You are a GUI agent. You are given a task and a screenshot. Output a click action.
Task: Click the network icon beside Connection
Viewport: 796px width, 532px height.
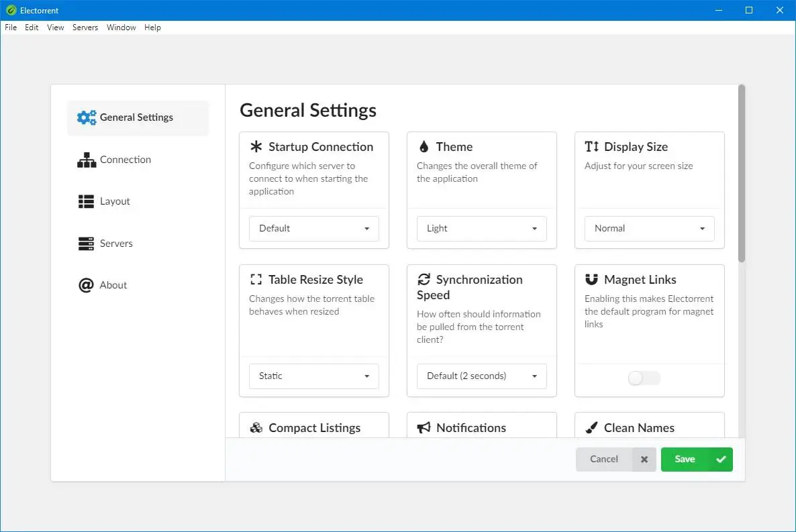point(87,160)
